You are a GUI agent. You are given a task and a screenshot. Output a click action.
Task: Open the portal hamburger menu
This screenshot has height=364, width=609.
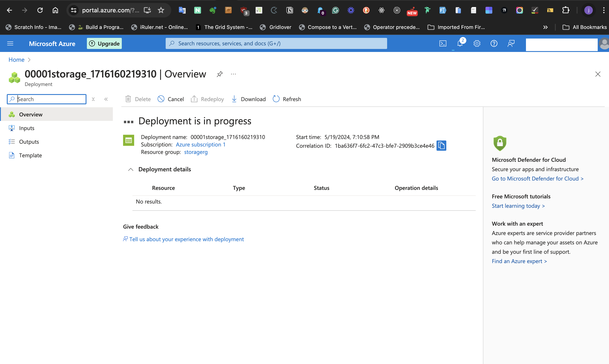click(10, 43)
